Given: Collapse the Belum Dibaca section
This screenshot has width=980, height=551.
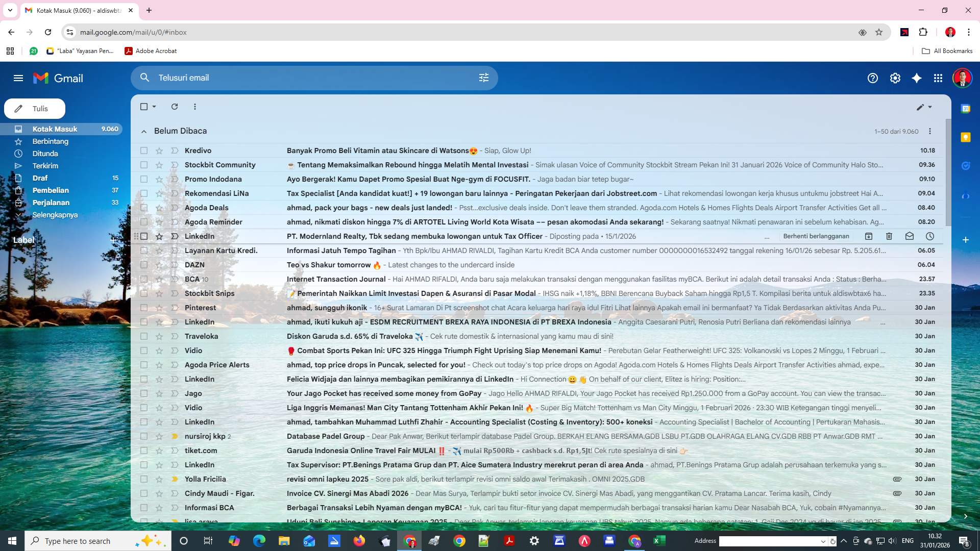Looking at the screenshot, I should coord(144,131).
